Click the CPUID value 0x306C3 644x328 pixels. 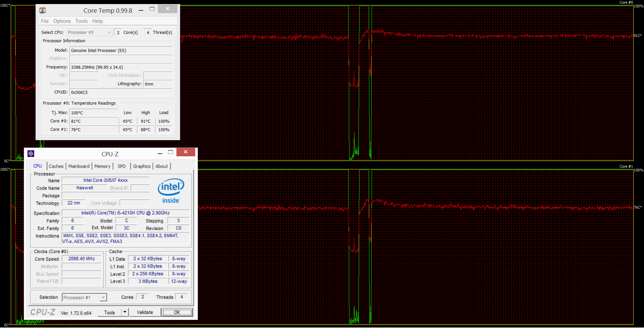(121, 92)
